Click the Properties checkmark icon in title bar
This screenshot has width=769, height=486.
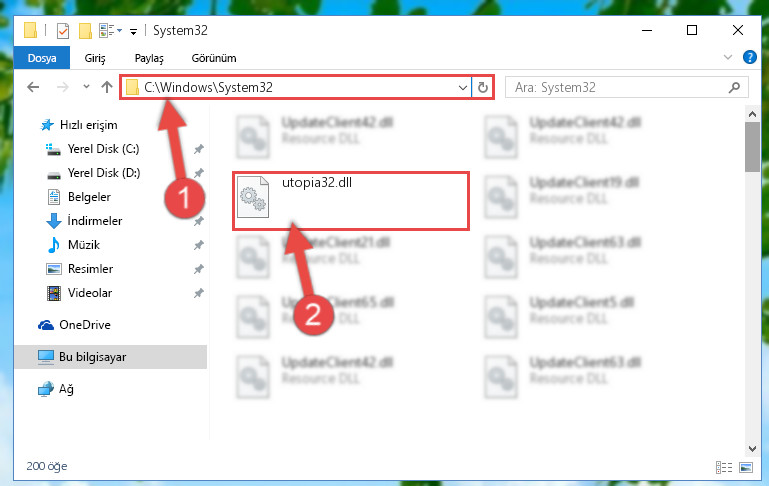[63, 31]
